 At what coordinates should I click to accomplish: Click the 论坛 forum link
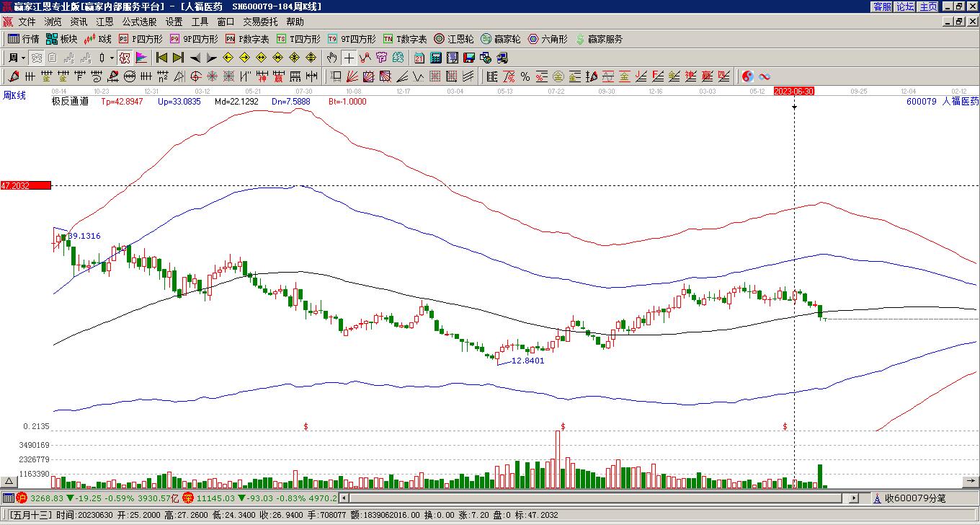(x=905, y=6)
